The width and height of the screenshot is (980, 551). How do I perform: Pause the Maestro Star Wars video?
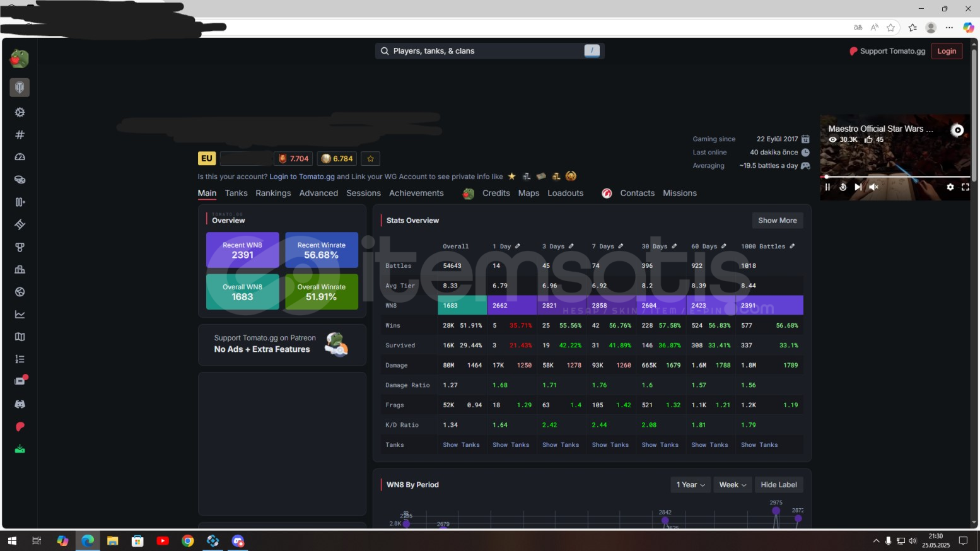point(827,187)
